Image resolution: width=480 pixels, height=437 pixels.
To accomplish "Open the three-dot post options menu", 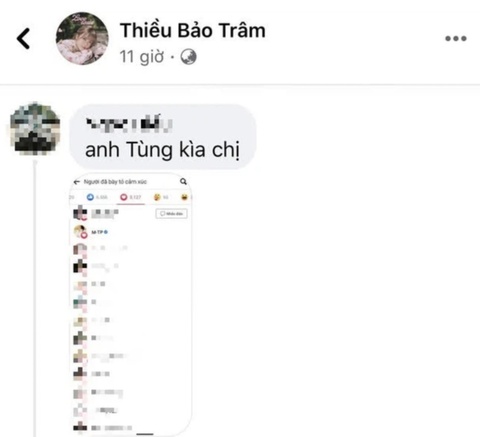I will [x=456, y=39].
